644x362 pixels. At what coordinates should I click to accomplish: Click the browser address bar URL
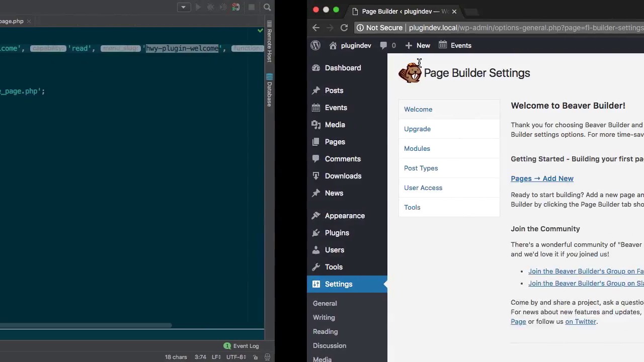coord(526,28)
